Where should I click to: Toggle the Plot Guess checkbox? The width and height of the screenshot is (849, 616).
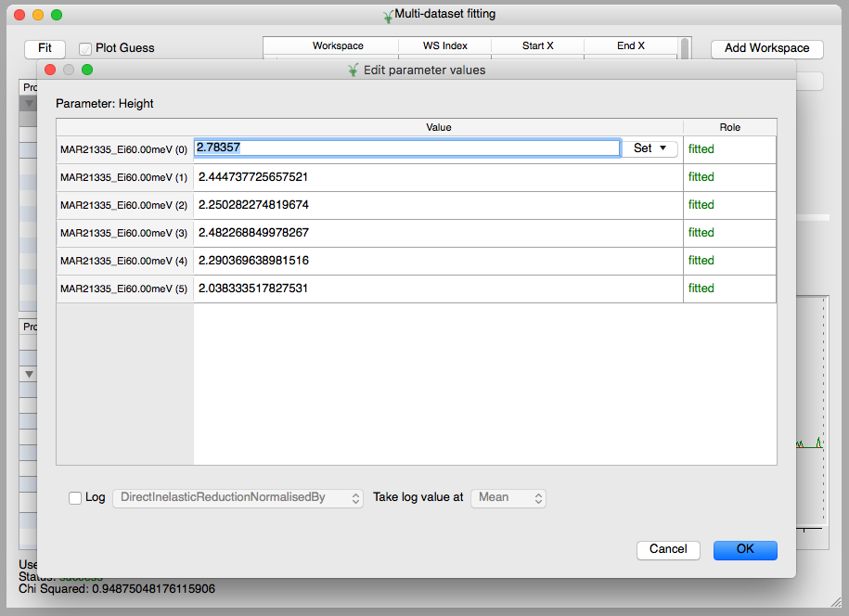85,48
